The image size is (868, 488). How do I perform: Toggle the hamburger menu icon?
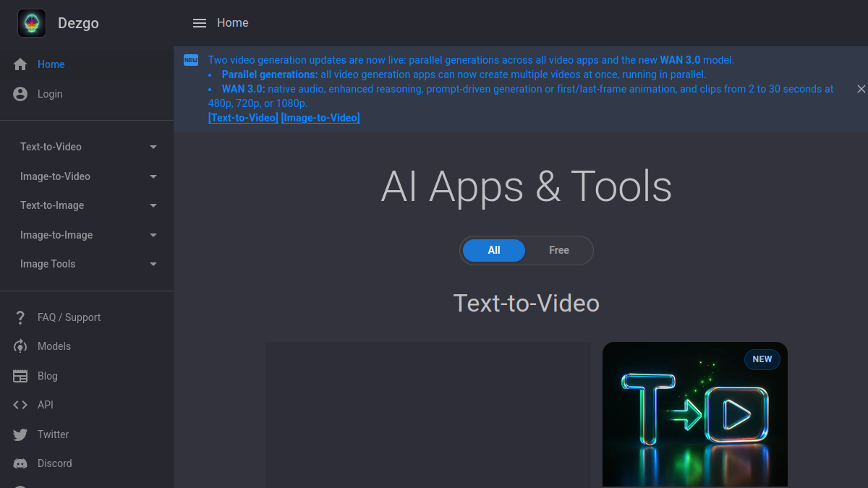click(200, 23)
